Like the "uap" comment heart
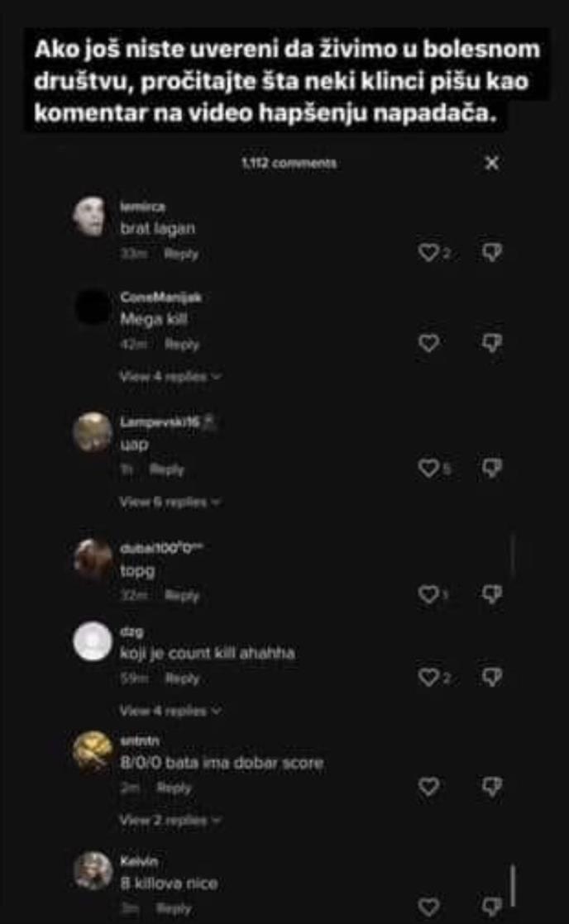 click(x=428, y=469)
